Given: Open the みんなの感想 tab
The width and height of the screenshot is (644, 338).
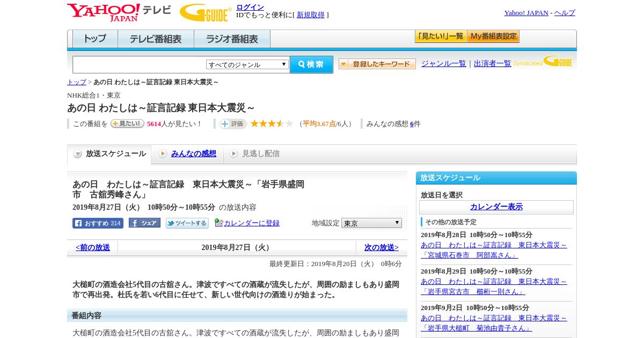Looking at the screenshot, I should [187, 154].
